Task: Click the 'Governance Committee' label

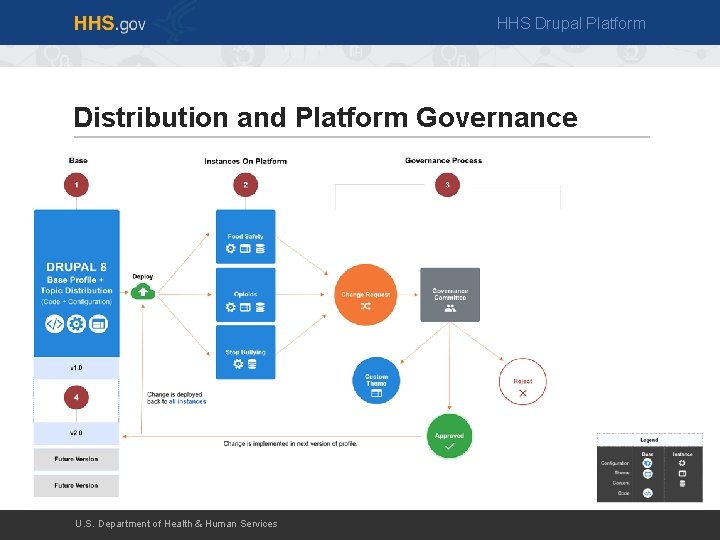Action: click(x=450, y=294)
